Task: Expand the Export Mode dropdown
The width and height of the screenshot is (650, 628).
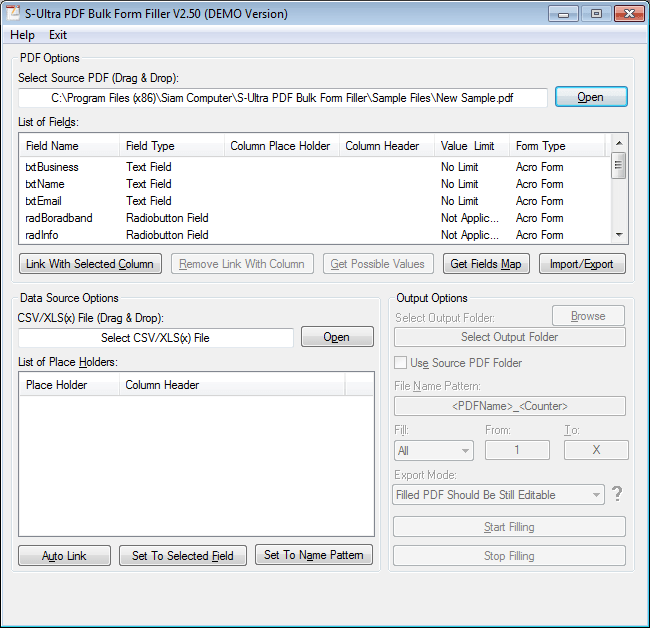Action: (499, 495)
